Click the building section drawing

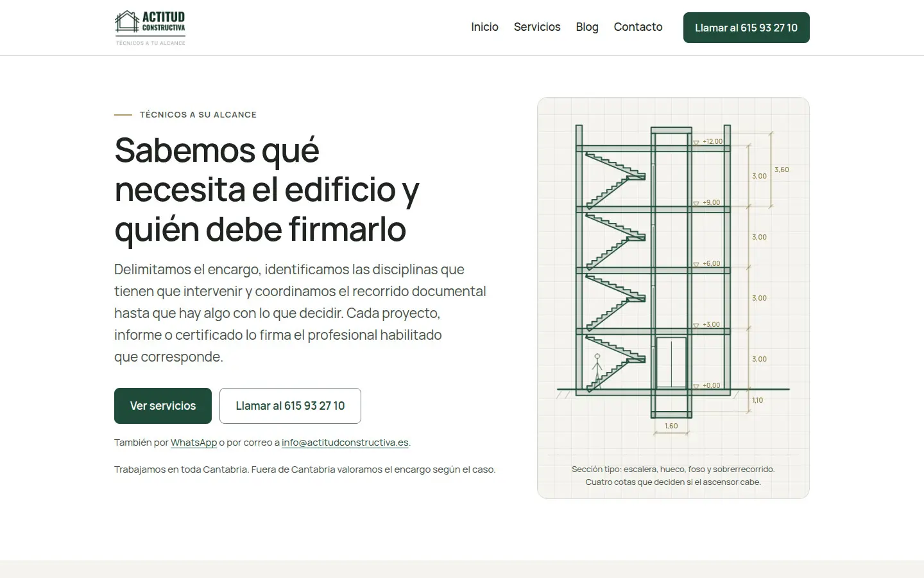tap(673, 279)
